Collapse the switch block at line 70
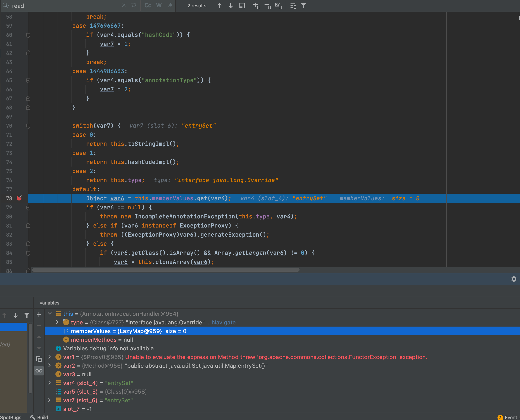520x420 pixels. point(28,126)
